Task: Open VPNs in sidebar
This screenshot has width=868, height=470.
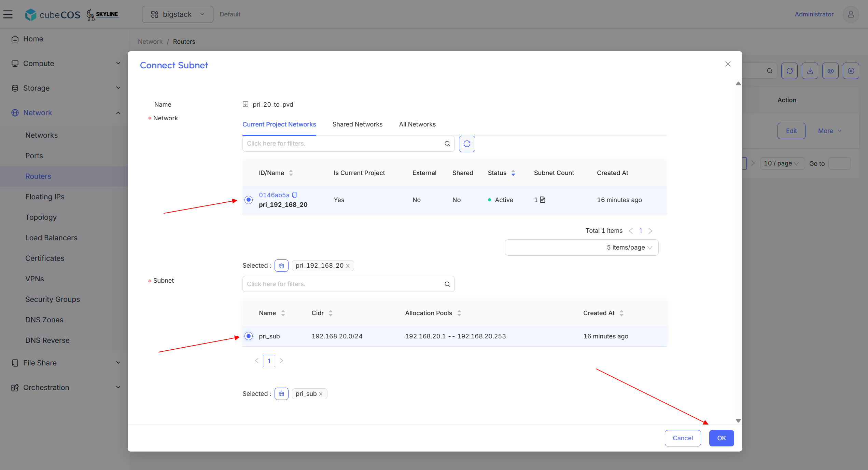Action: 35,279
